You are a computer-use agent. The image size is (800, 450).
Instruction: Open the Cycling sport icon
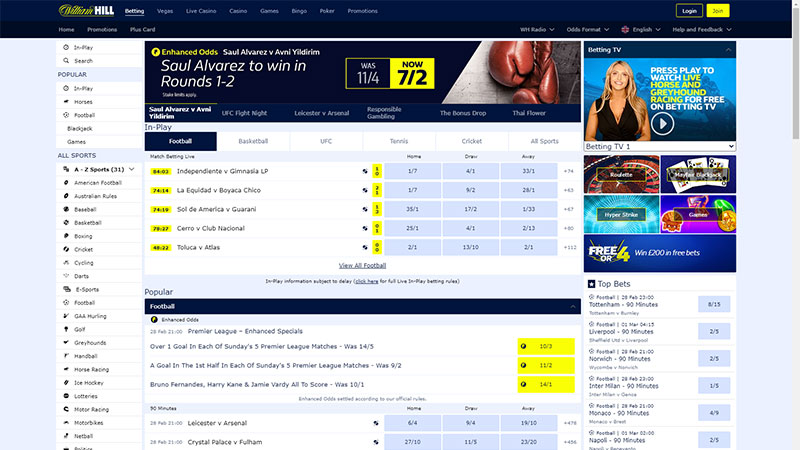(x=66, y=262)
